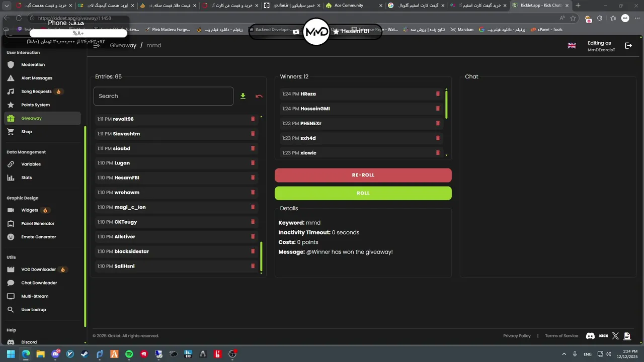Click the left sidebar green scrollbar

click(x=85, y=226)
